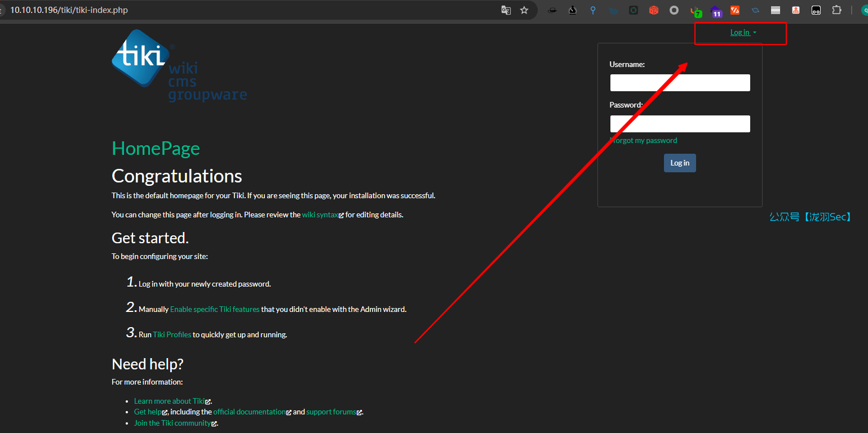
Task: Click the red dice extension icon
Action: tap(653, 10)
